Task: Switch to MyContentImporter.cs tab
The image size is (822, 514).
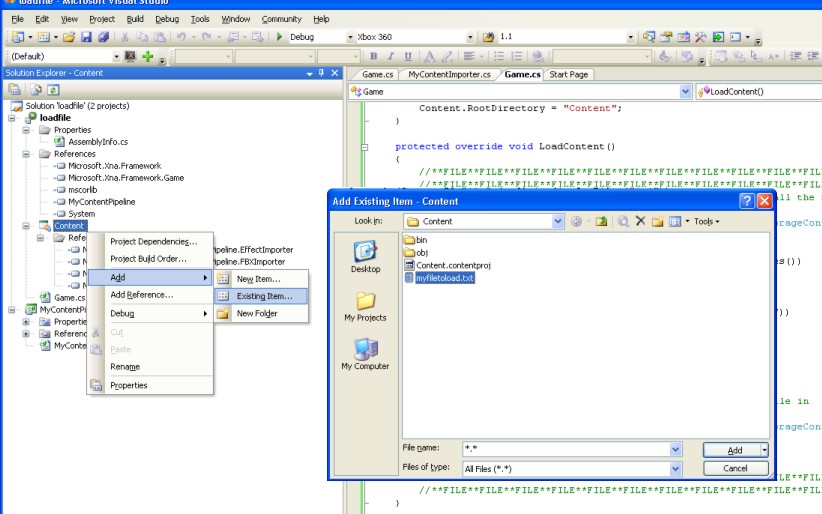Action: [449, 74]
